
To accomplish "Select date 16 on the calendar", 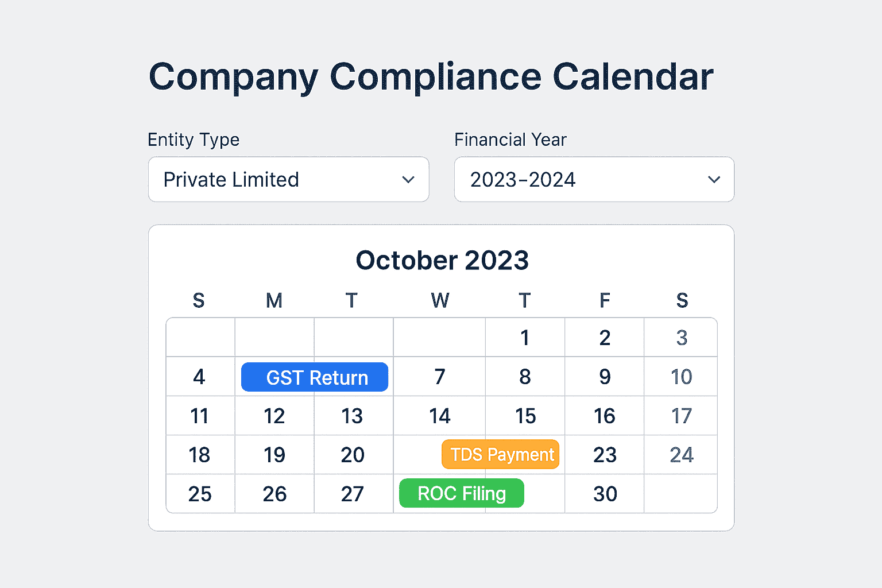I will point(605,416).
